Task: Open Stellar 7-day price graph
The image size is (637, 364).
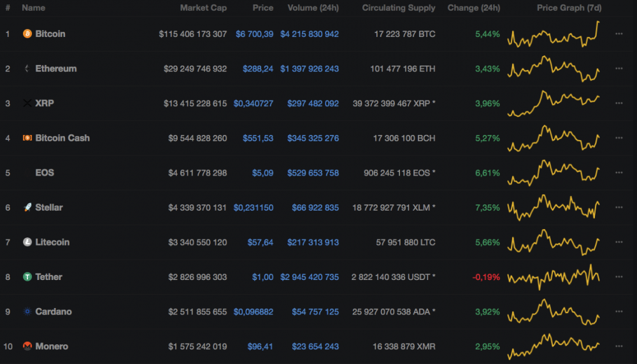Action: (x=554, y=207)
